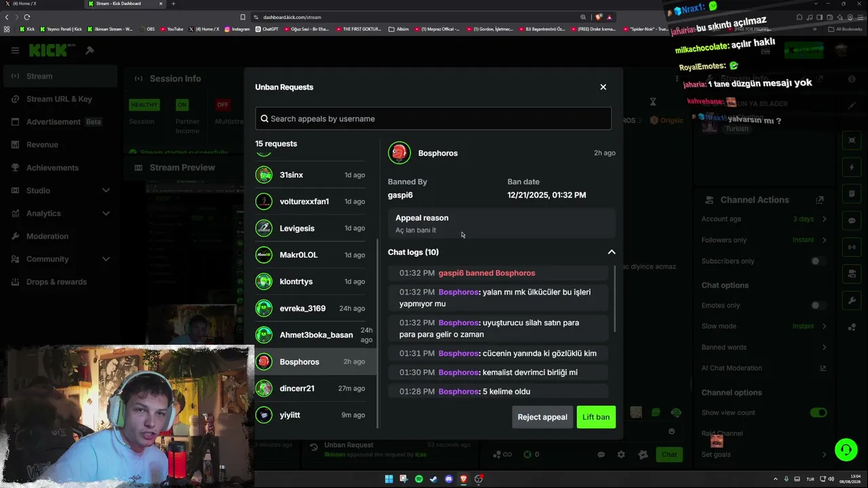
Task: Click the browser back arrow
Action: [7, 17]
